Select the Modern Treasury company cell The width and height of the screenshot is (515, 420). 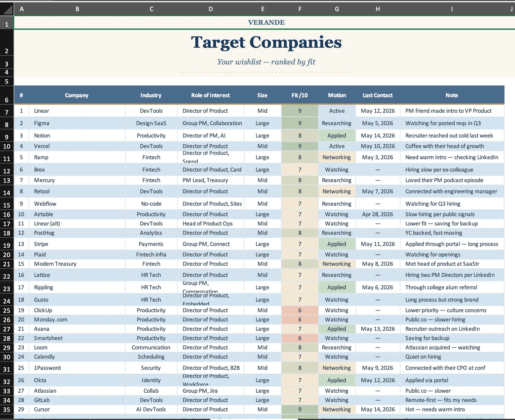pyautogui.click(x=77, y=264)
